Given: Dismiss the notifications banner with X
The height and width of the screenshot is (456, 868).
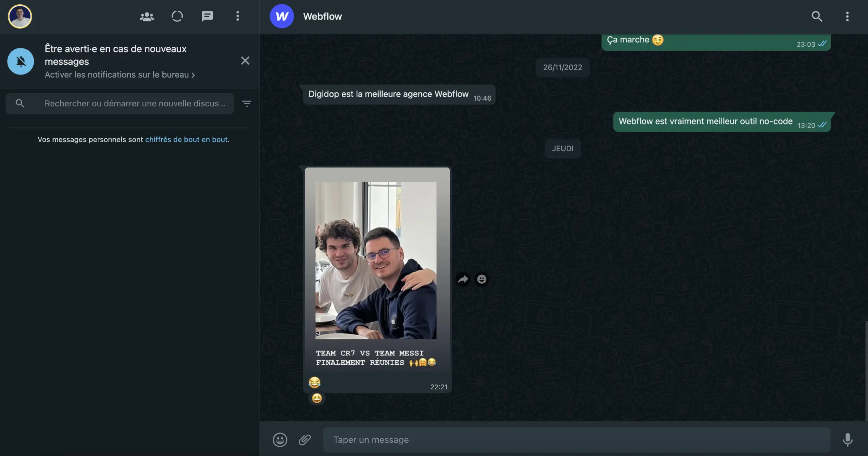Looking at the screenshot, I should 245,60.
